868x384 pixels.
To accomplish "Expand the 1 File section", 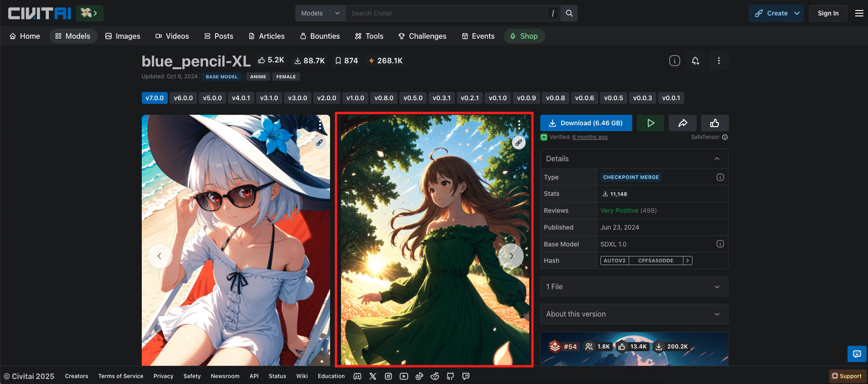I will tap(634, 287).
